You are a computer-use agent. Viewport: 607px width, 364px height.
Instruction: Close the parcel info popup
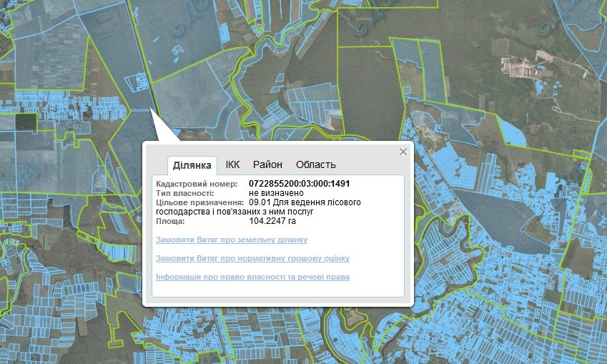pos(403,152)
